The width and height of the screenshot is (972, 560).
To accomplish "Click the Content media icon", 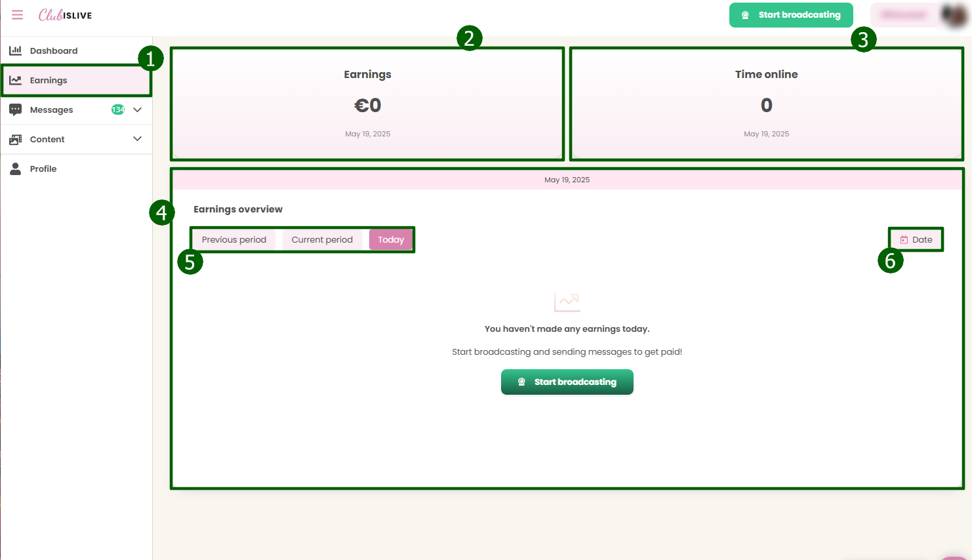I will pyautogui.click(x=15, y=139).
